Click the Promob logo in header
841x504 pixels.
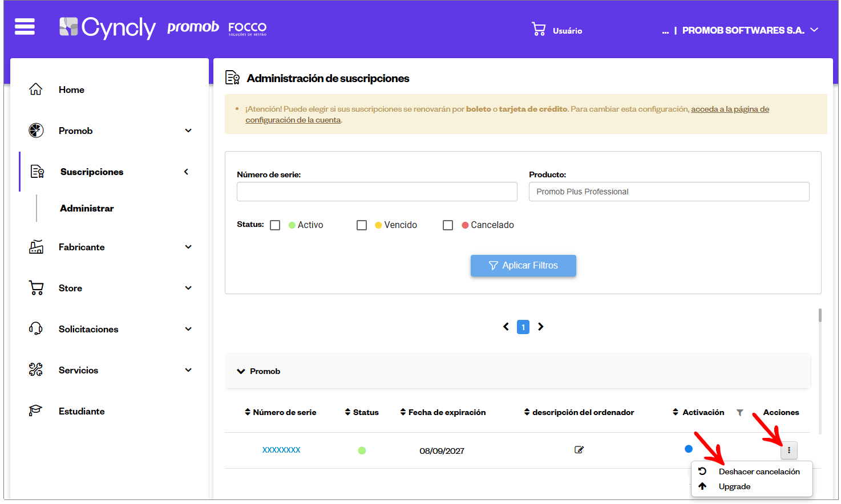pos(193,27)
